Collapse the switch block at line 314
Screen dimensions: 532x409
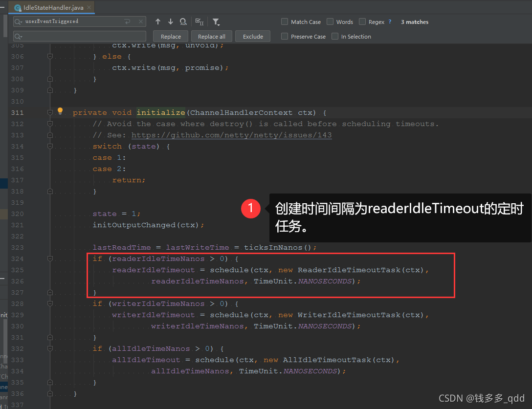pos(50,146)
